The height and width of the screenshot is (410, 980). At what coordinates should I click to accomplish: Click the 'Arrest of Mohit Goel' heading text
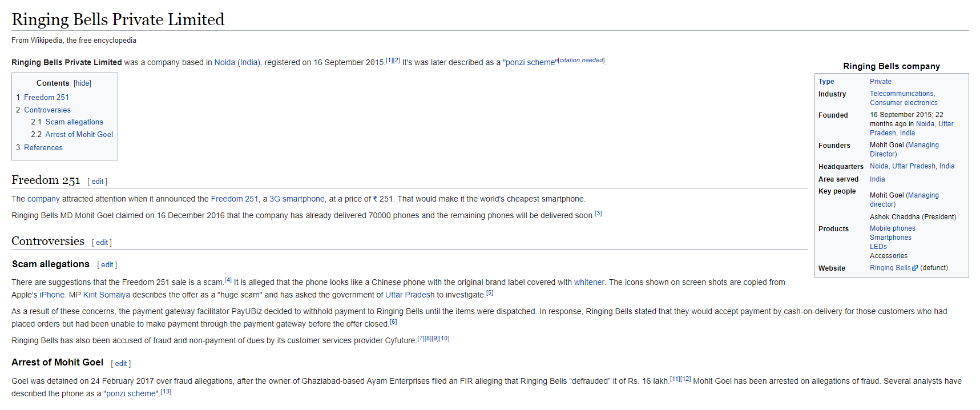58,363
